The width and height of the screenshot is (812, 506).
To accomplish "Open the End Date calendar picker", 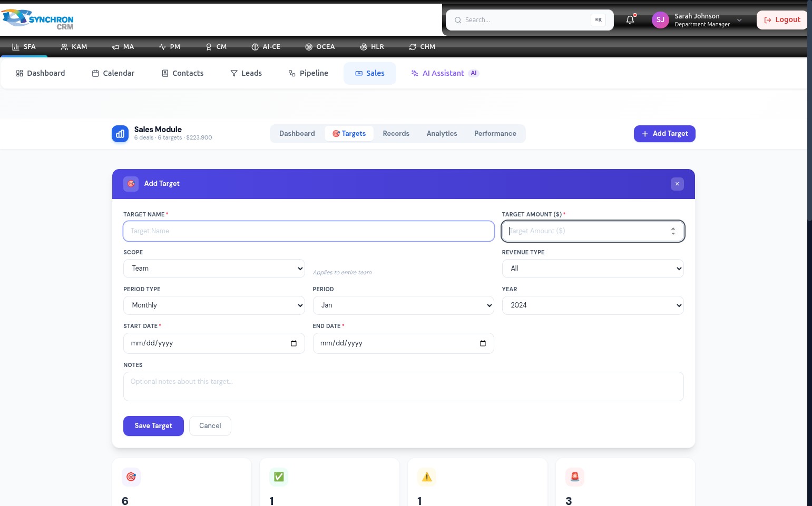I will tap(483, 343).
